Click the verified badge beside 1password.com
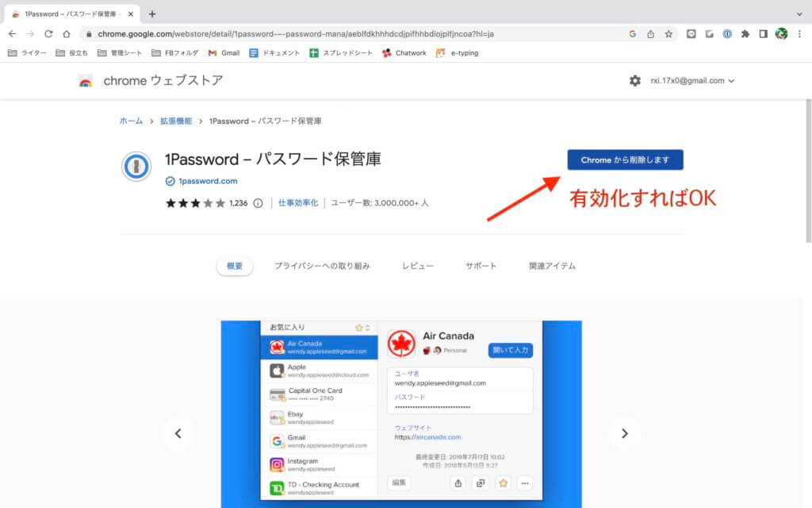 point(170,181)
